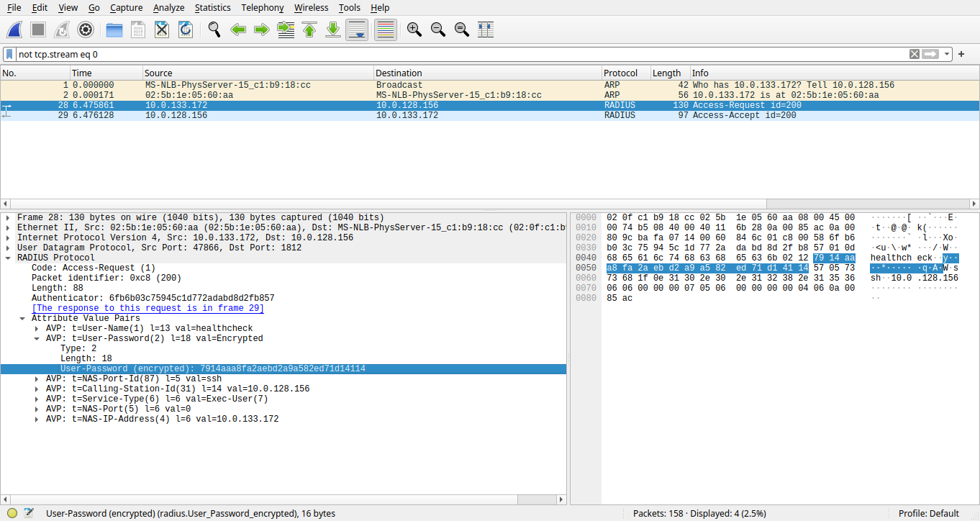Click the shark fin start capture icon
This screenshot has width=980, height=521.
(x=15, y=30)
